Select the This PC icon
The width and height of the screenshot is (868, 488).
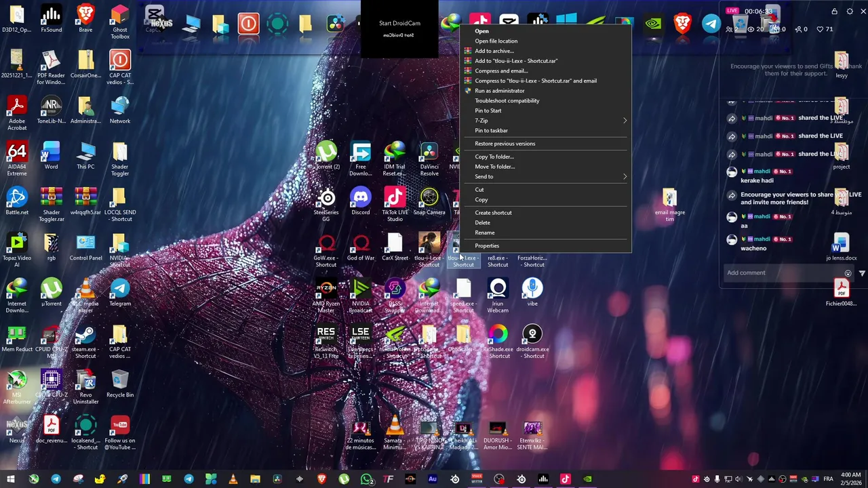[85, 155]
